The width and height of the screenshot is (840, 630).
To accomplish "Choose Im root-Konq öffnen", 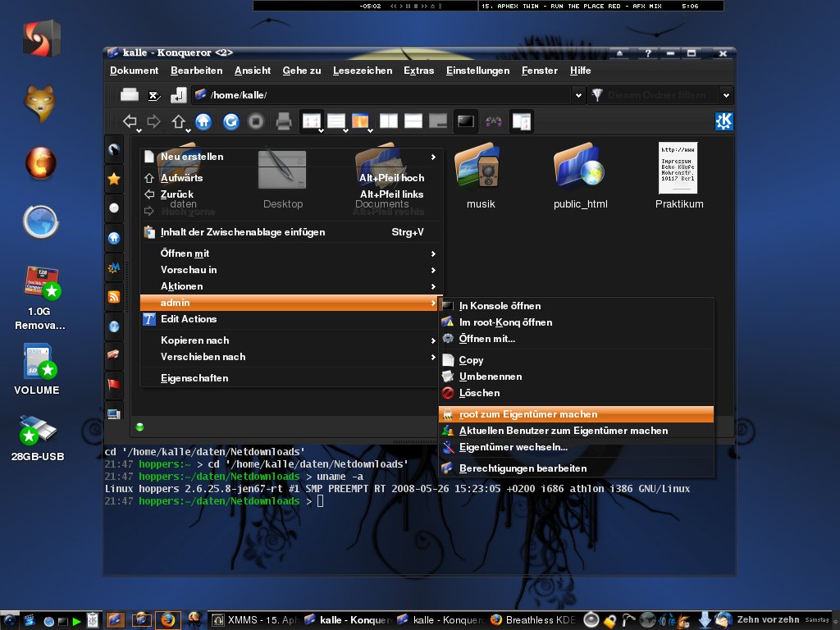I will tap(577, 322).
